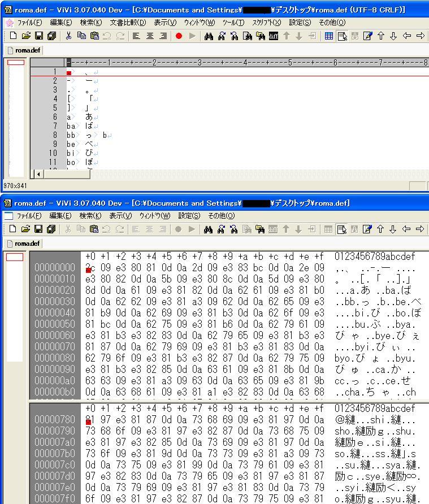This screenshot has width=429, height=504.
Task: Open 文書比較(D) menu in upper window
Action: click(x=128, y=23)
